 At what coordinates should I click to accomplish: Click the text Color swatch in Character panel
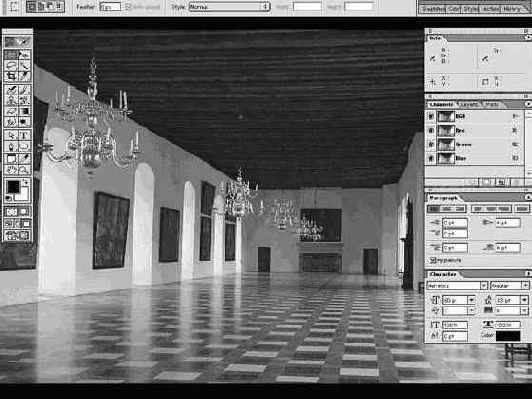tap(508, 336)
